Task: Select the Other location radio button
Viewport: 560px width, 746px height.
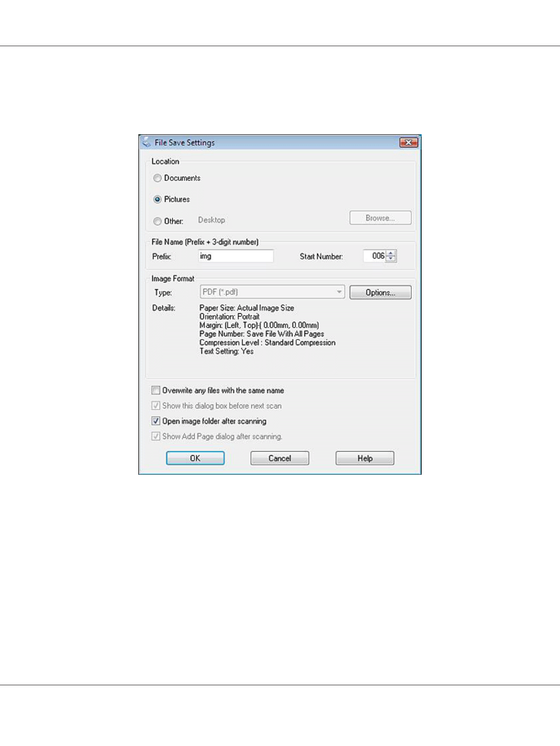Action: (x=158, y=221)
